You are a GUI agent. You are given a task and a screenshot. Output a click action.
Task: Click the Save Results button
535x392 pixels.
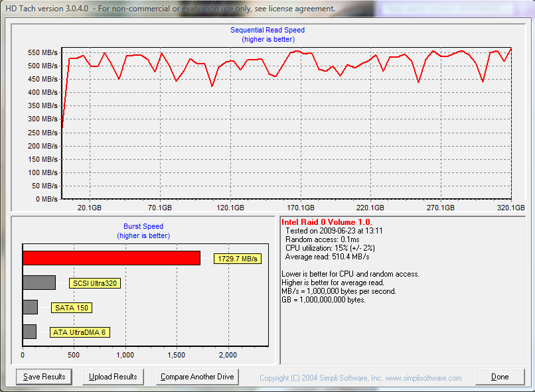44,377
